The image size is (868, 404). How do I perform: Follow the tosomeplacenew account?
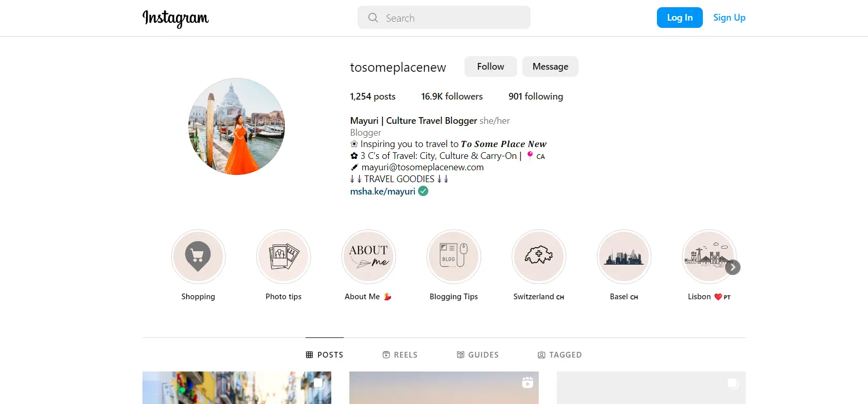pos(490,67)
